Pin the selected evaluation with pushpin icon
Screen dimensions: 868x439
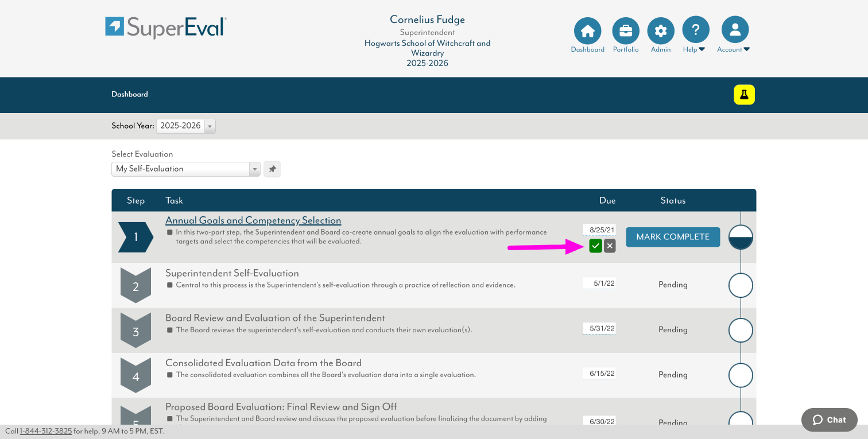[x=272, y=169]
